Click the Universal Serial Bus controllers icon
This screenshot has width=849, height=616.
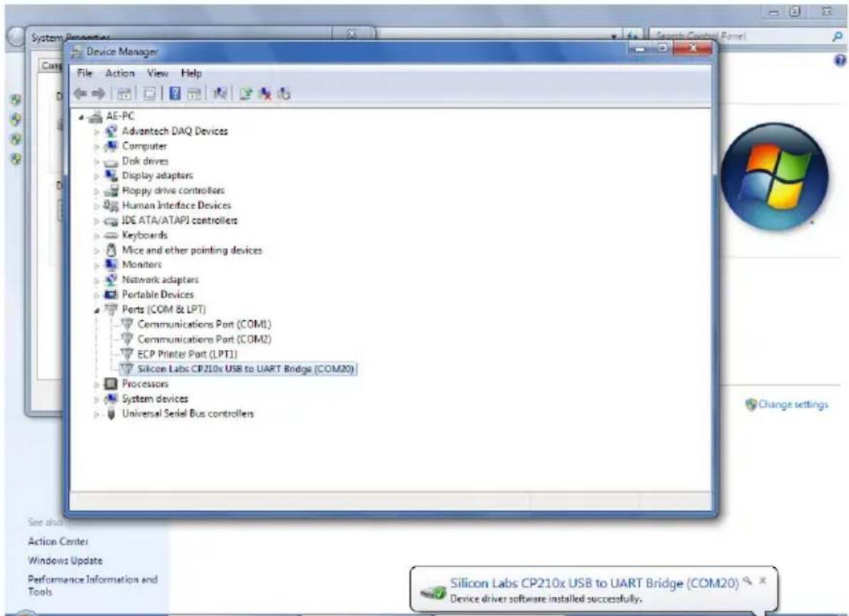[x=111, y=413]
